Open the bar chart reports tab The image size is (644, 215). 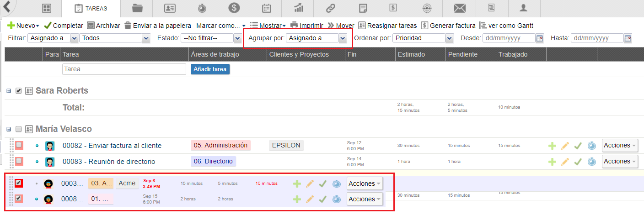pos(299,8)
